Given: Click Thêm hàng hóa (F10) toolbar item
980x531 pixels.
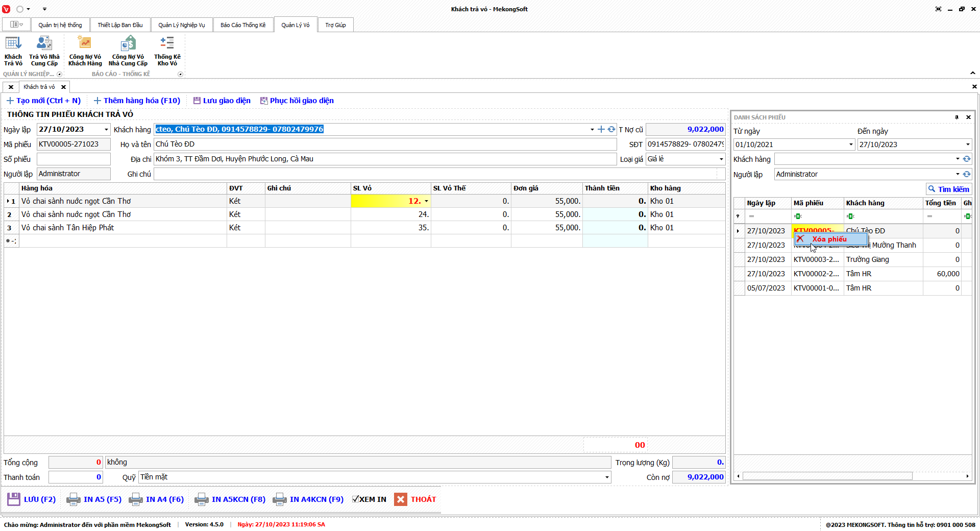Looking at the screenshot, I should (137, 101).
